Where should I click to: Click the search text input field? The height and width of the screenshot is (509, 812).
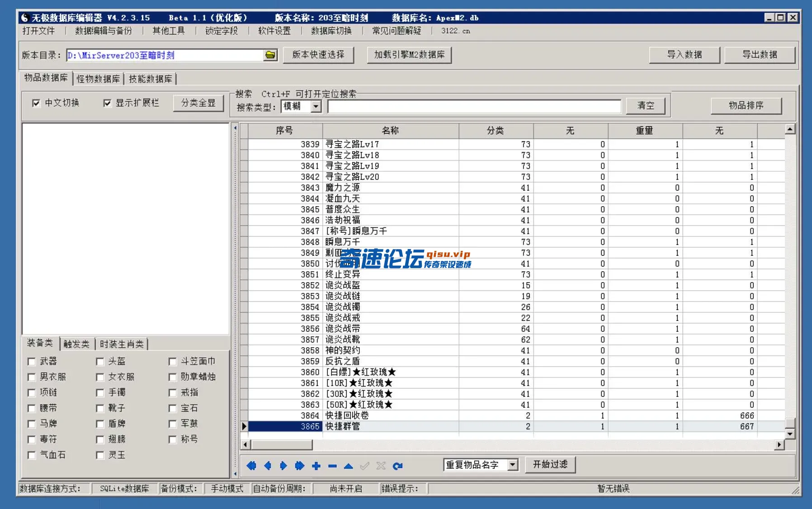[x=474, y=106]
